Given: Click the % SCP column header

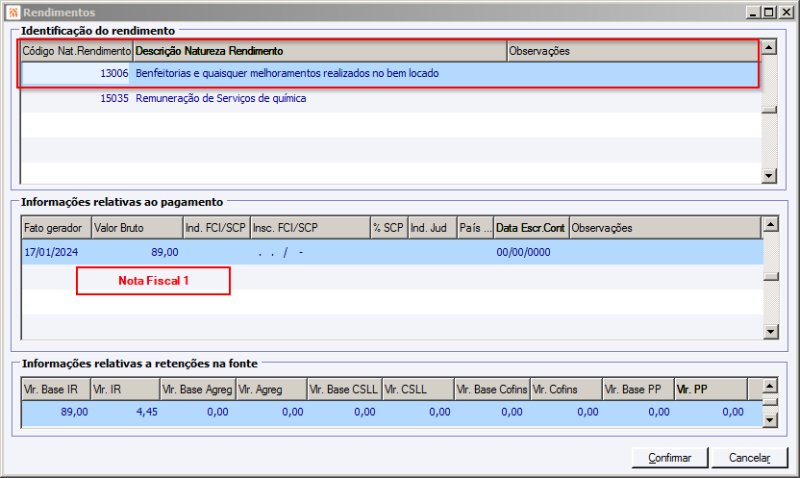Looking at the screenshot, I should 389,228.
